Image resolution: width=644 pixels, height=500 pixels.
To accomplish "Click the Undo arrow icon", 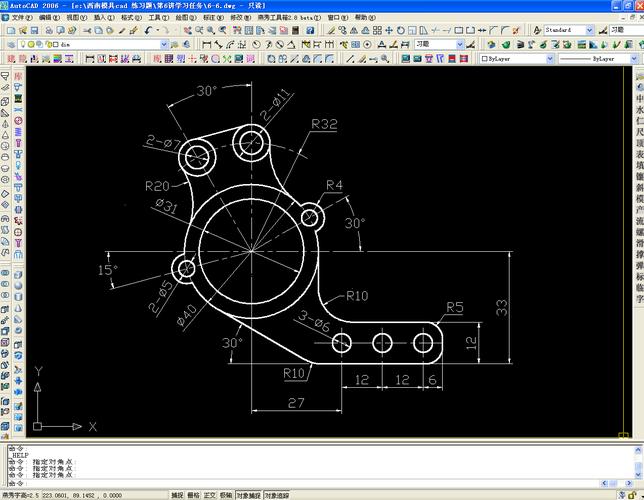I will click(x=148, y=30).
